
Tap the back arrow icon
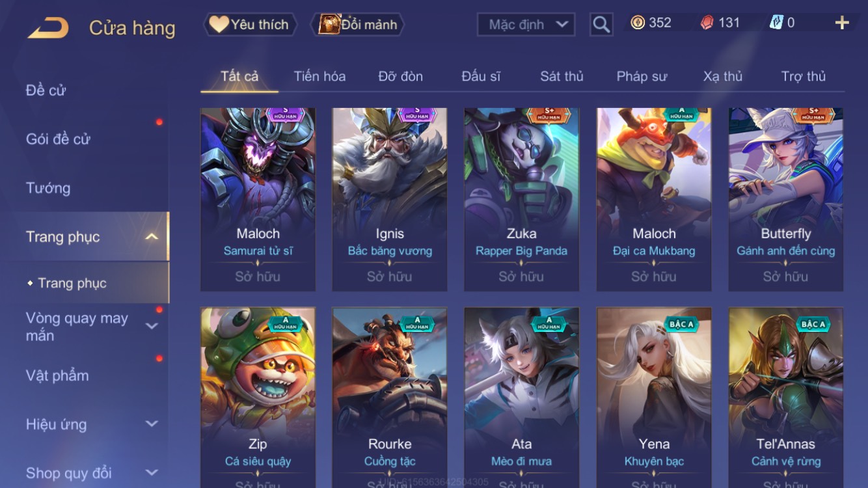pos(47,28)
